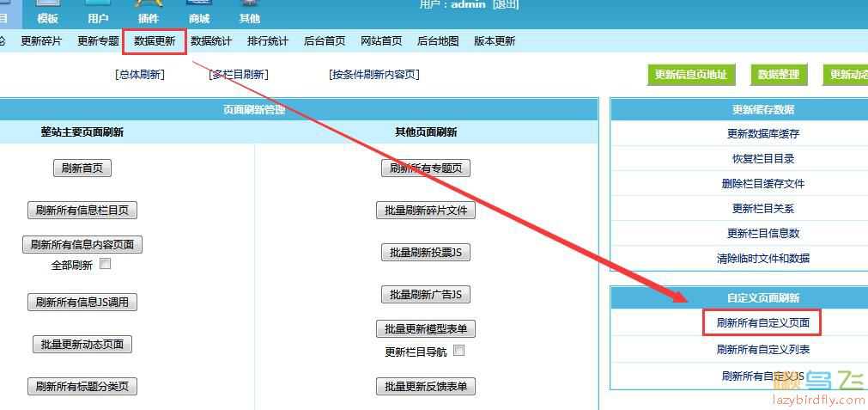Click the 更新栏目关系 link

[x=762, y=208]
